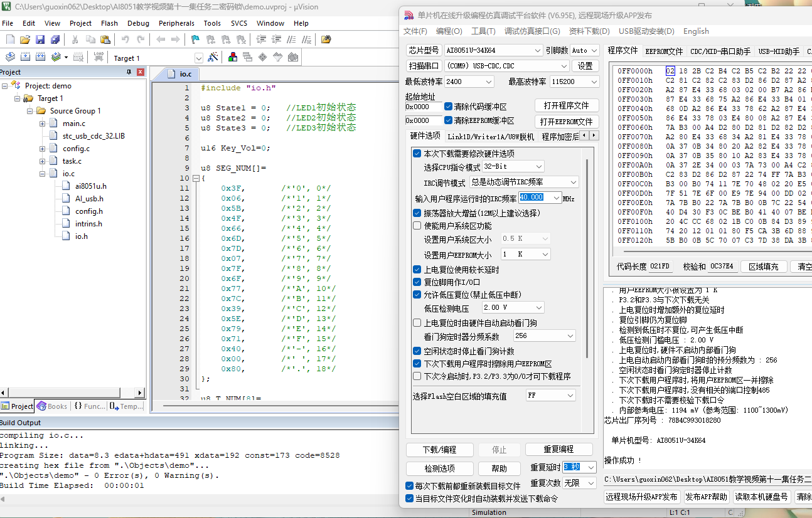Create a new file in µVision toolbar
The image size is (812, 518).
tap(9, 40)
